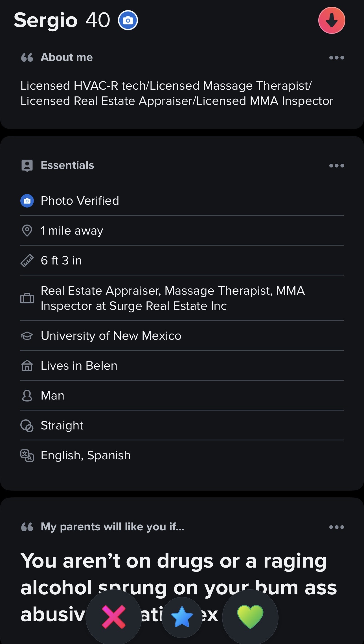Tap the briefcase icon next to job title
364x644 pixels.
pos(27,298)
